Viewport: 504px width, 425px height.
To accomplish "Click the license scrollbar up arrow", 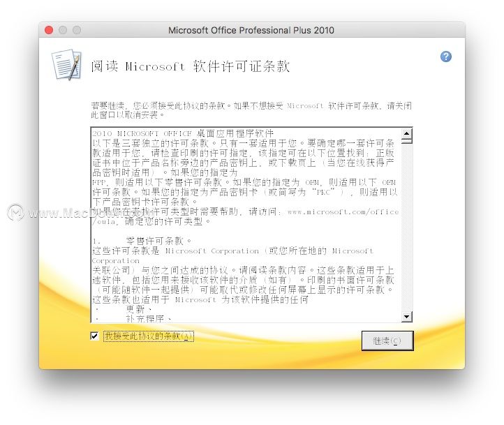I will click(406, 133).
